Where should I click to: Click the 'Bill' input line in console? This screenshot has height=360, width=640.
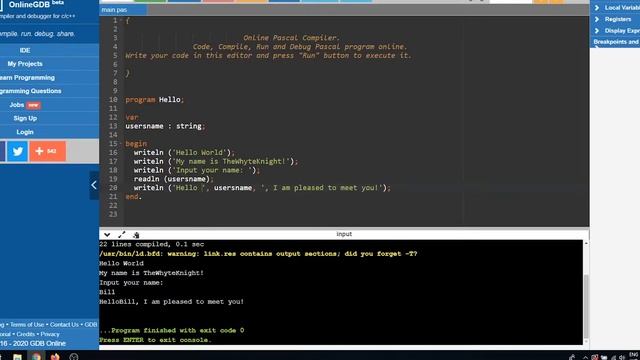[x=107, y=292]
